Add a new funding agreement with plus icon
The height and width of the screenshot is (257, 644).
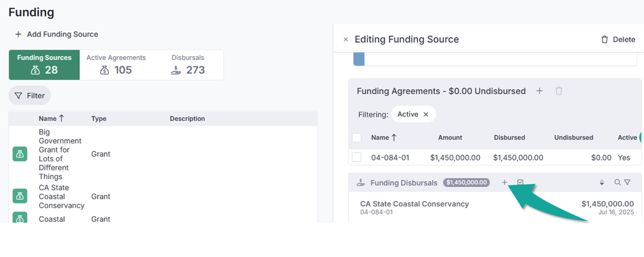539,91
